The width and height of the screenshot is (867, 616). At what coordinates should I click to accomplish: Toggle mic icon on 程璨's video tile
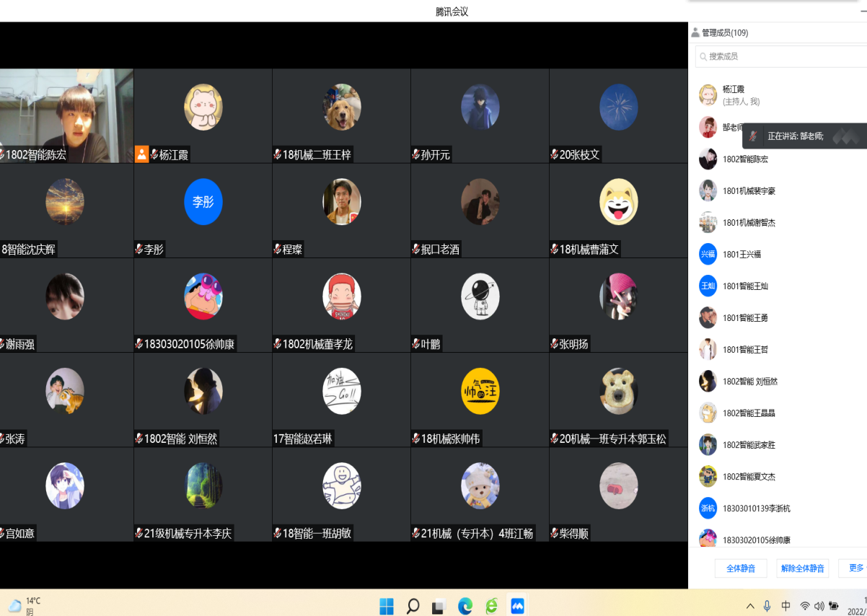(278, 249)
